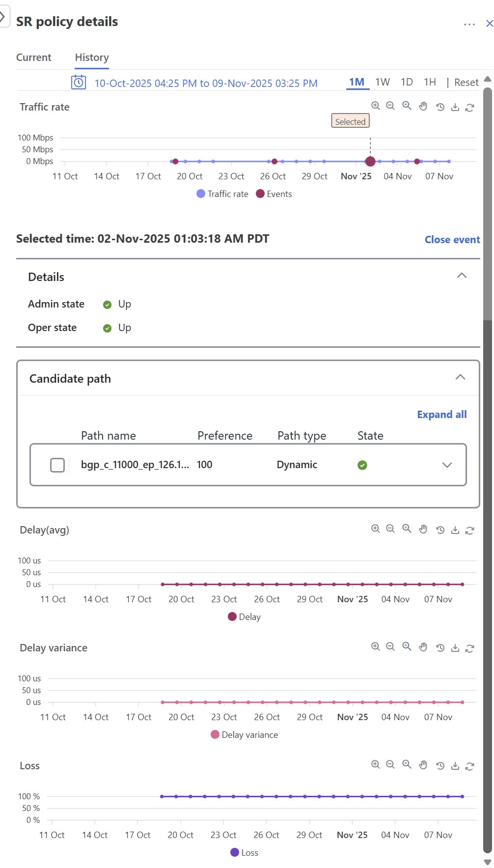Zoom in on the Delay variance chart
Image resolution: width=494 pixels, height=868 pixels.
coord(376,646)
